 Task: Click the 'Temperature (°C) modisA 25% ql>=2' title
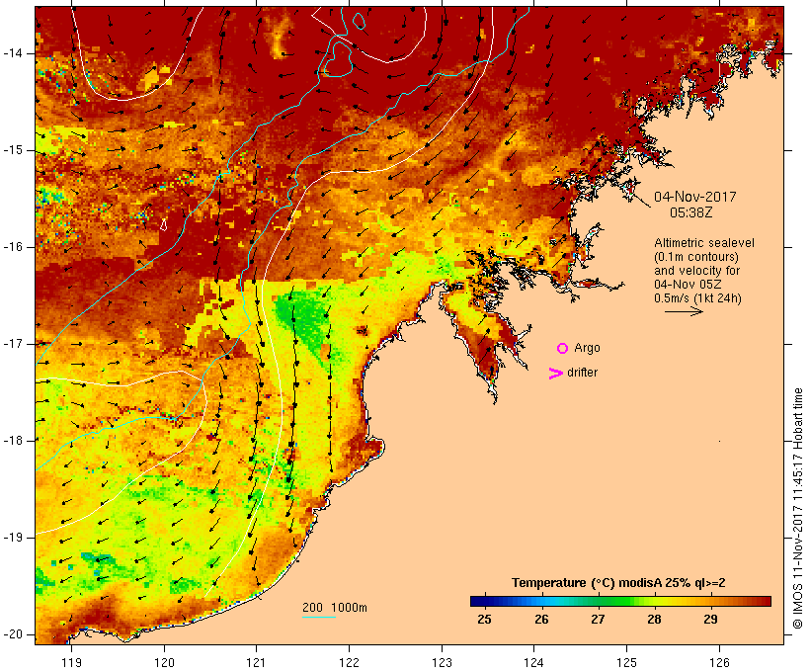pos(618,583)
